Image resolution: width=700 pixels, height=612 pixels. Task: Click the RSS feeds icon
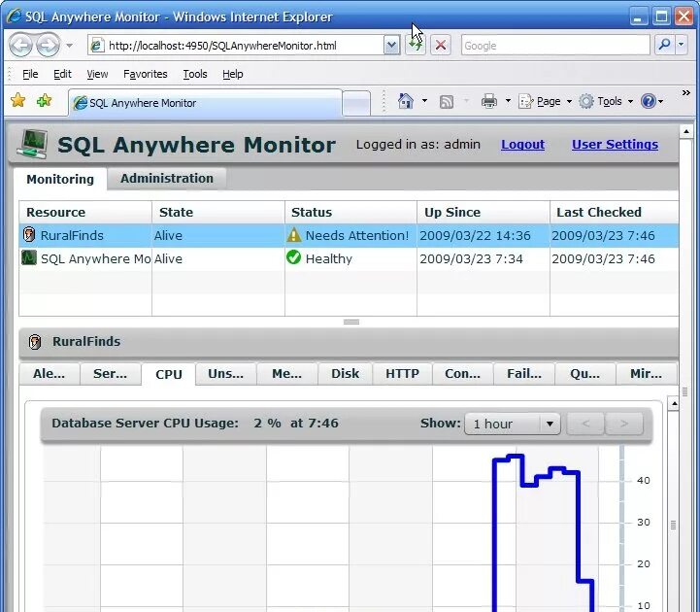click(x=447, y=102)
